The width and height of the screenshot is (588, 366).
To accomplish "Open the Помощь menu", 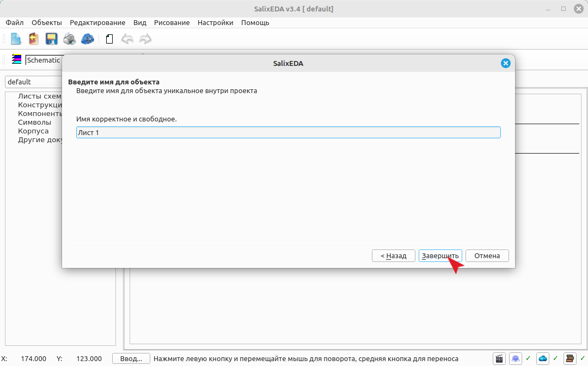I will [255, 22].
